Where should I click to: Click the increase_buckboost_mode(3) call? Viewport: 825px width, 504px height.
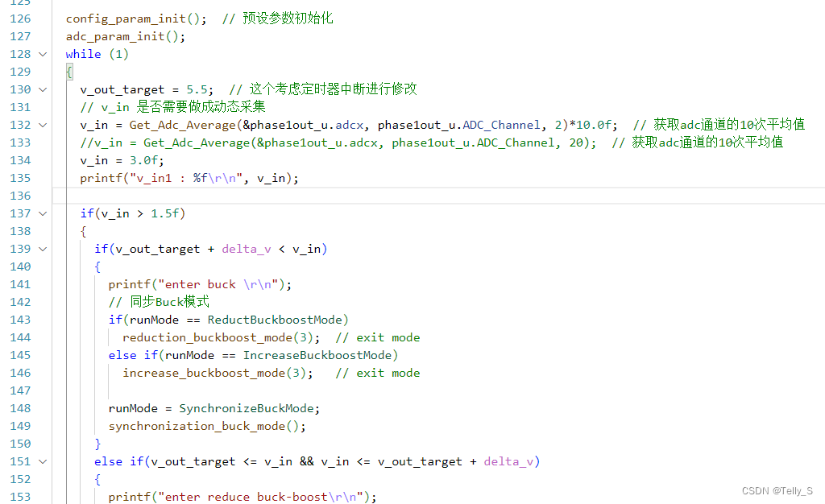pyautogui.click(x=218, y=373)
